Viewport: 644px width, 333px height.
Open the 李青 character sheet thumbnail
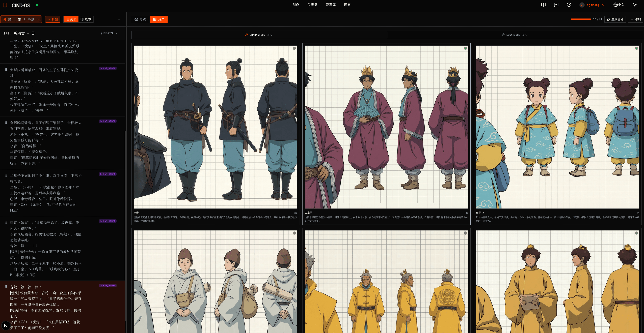pos(215,127)
